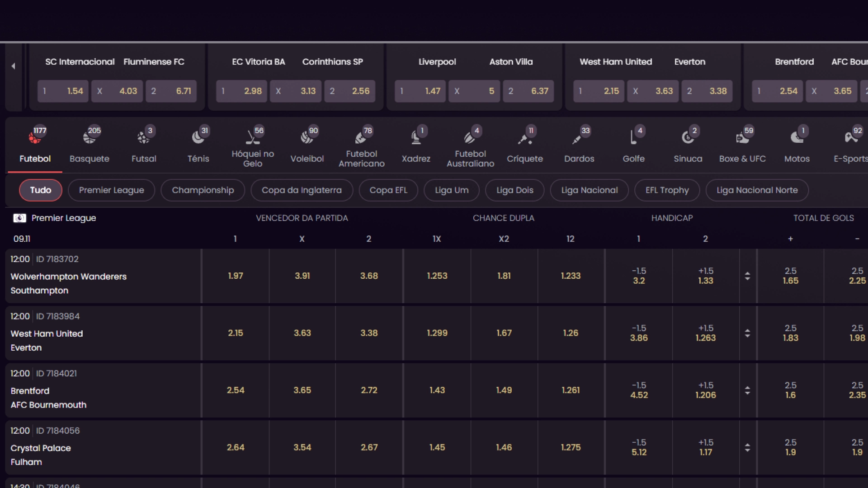
Task: Bet SC Internacional win at 1.54
Action: 63,91
